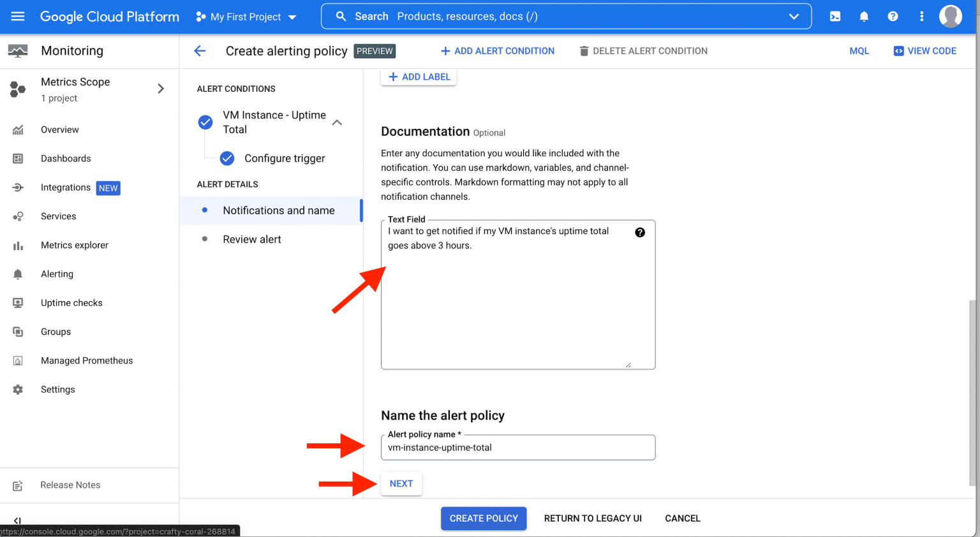Click the Release Notes document icon

(x=18, y=485)
